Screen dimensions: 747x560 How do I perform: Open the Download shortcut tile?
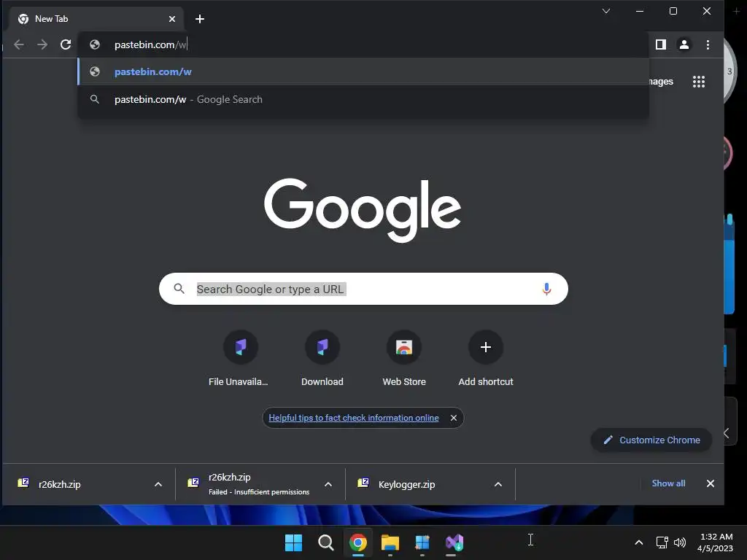[322, 357]
